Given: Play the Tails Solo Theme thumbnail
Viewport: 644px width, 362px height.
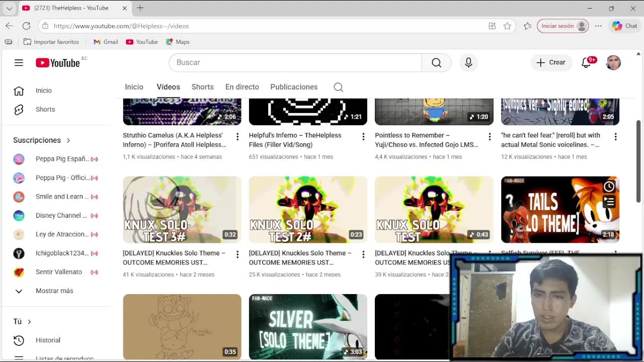Looking at the screenshot, I should [x=560, y=210].
